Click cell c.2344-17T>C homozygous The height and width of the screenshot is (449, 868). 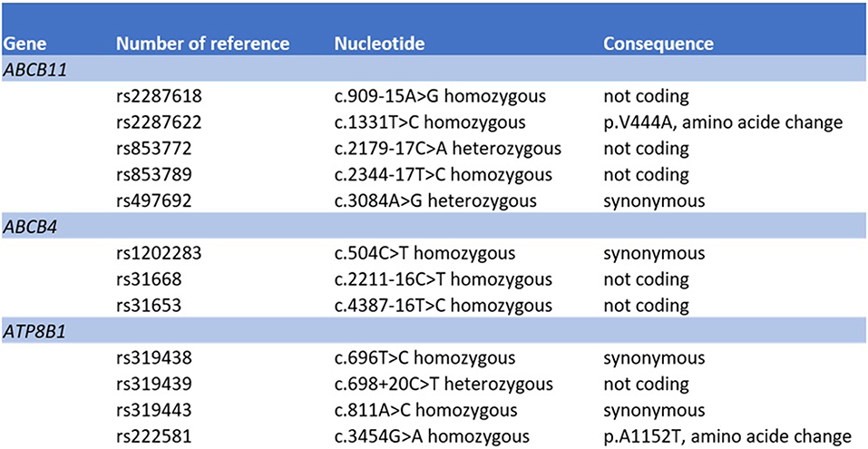[x=443, y=175]
